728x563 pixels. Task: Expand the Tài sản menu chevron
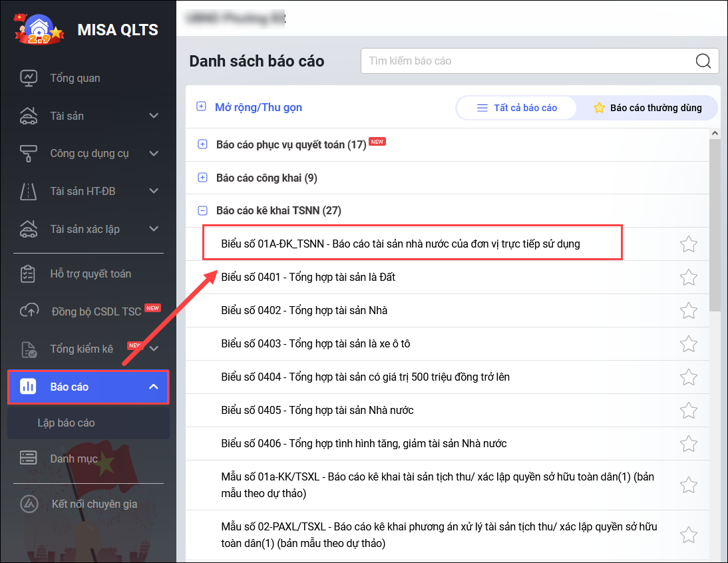pyautogui.click(x=154, y=116)
